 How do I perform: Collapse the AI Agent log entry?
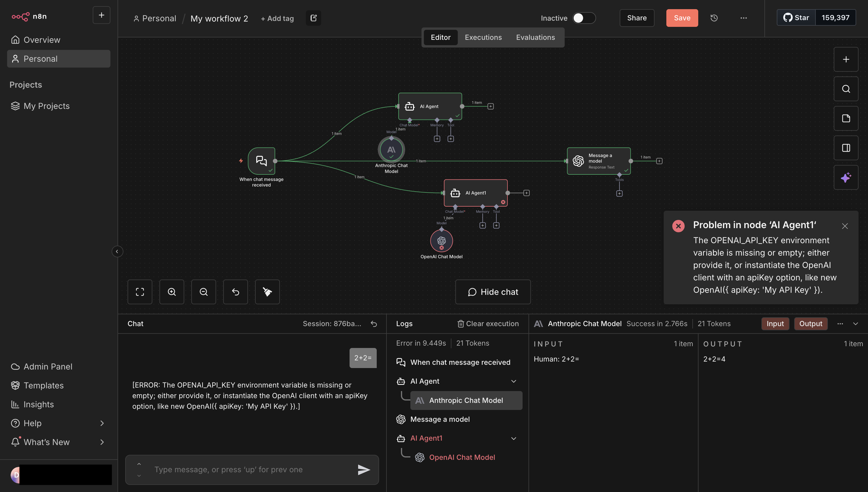point(513,381)
